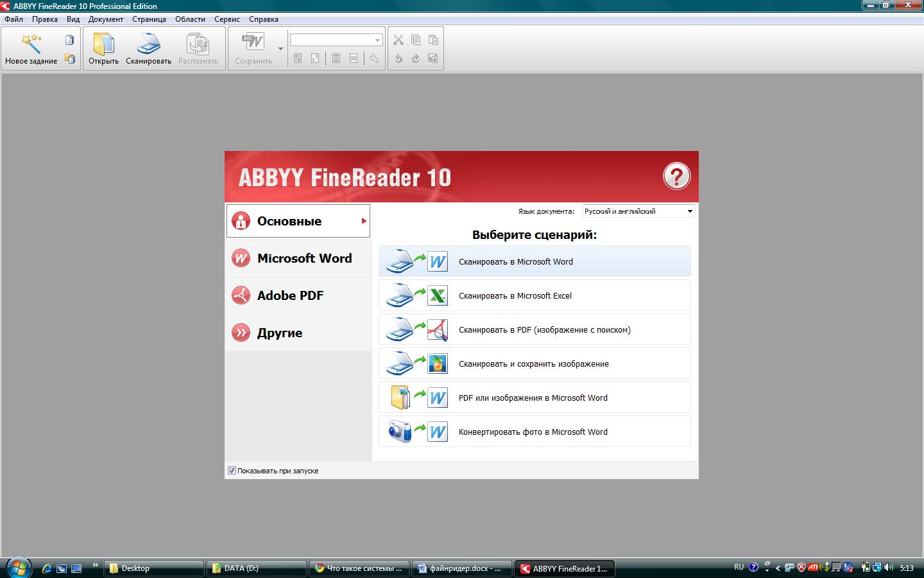The width and height of the screenshot is (924, 578).
Task: Click the Другие red double-arrow icon
Action: pyautogui.click(x=241, y=333)
